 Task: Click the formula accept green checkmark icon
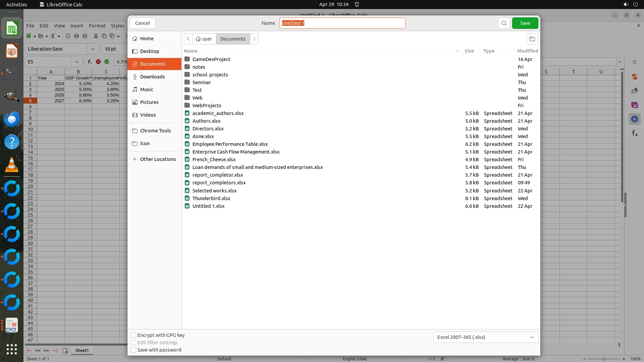click(107, 62)
